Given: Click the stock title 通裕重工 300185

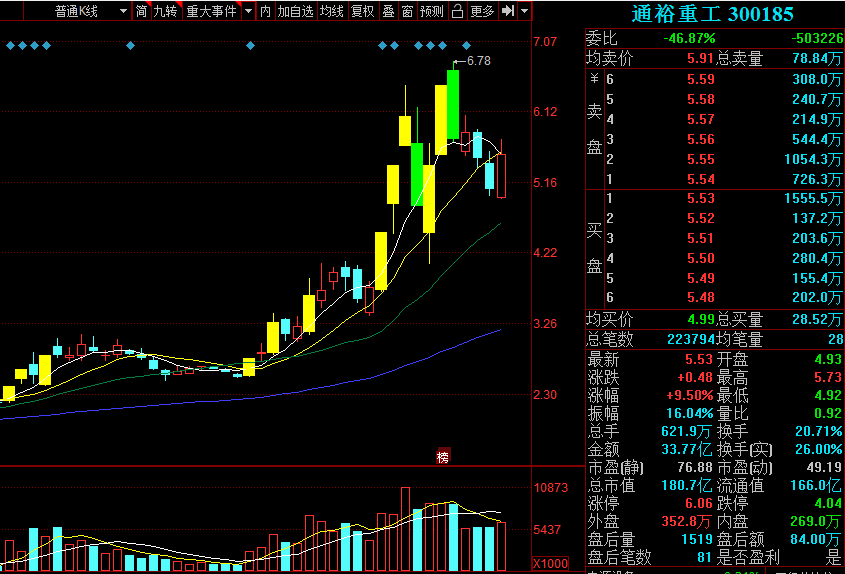Looking at the screenshot, I should 712,14.
